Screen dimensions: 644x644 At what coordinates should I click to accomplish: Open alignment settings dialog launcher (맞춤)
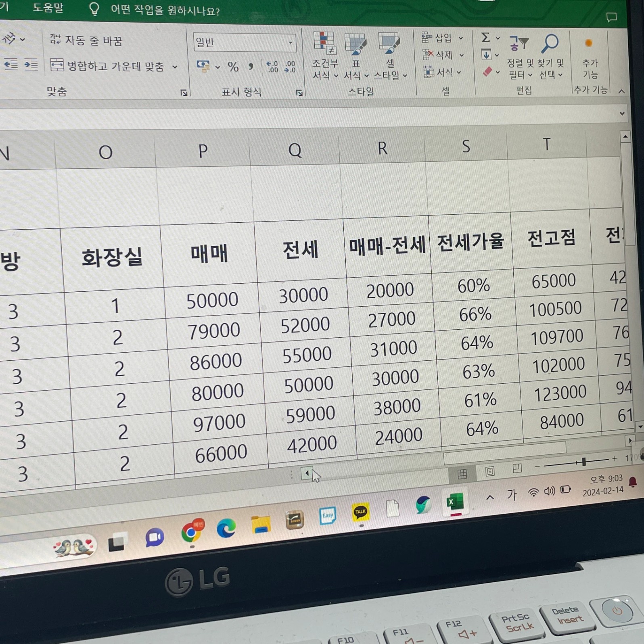tap(184, 93)
